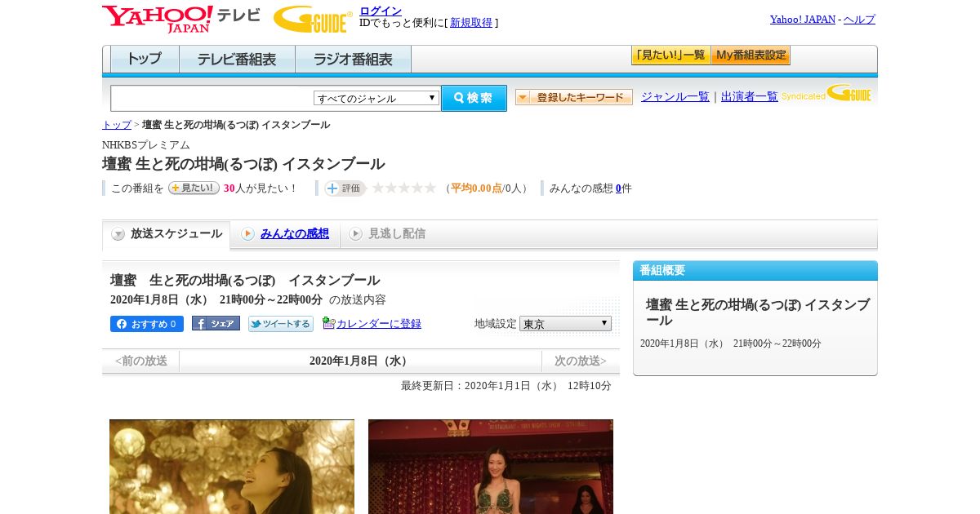The image size is (980, 514).
Task: Click the 番組概要 panel header
Action: [755, 270]
